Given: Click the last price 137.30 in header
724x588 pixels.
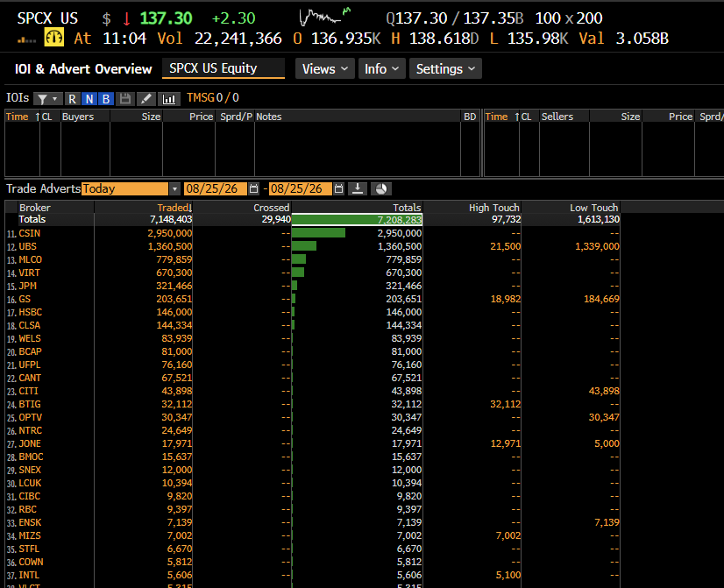Looking at the screenshot, I should point(166,18).
